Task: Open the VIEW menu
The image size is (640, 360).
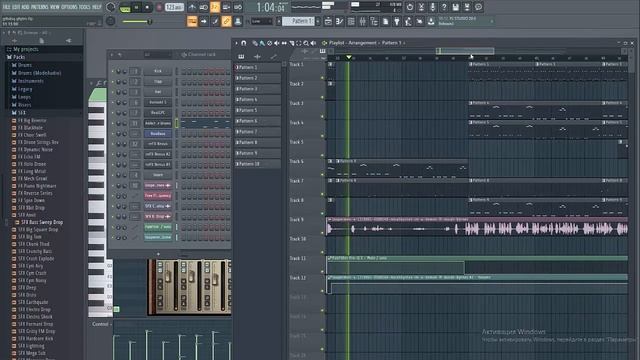Action: (55, 7)
